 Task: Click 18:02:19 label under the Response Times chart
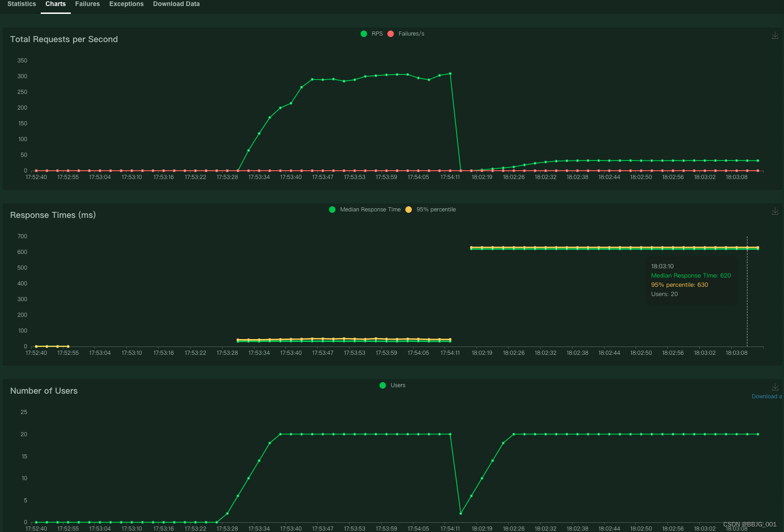[x=482, y=353]
